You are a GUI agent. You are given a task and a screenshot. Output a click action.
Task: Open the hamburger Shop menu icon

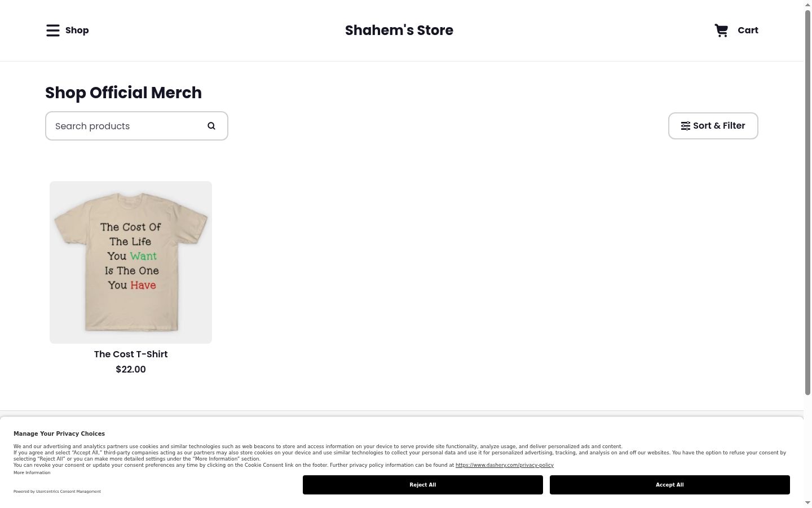point(53,30)
